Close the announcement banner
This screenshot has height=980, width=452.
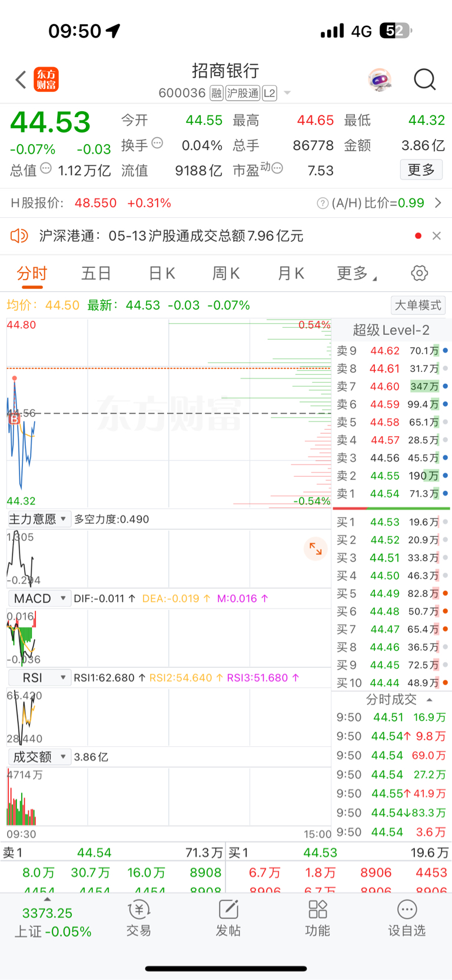[x=436, y=236]
